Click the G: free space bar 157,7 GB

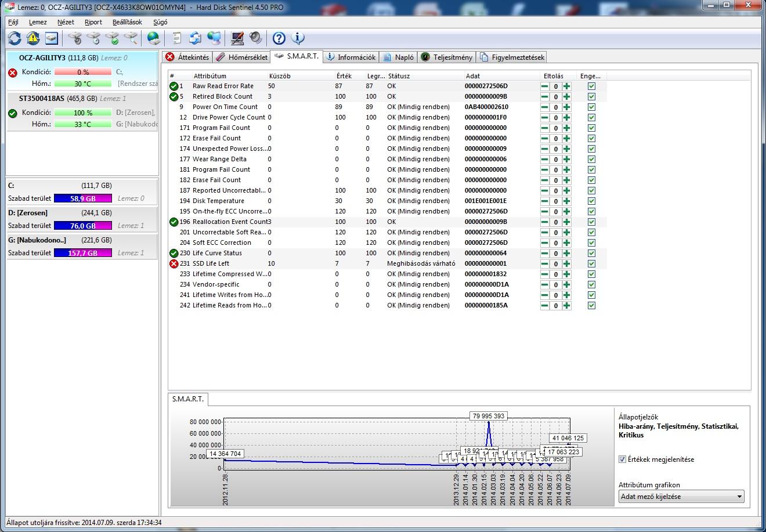[x=83, y=253]
